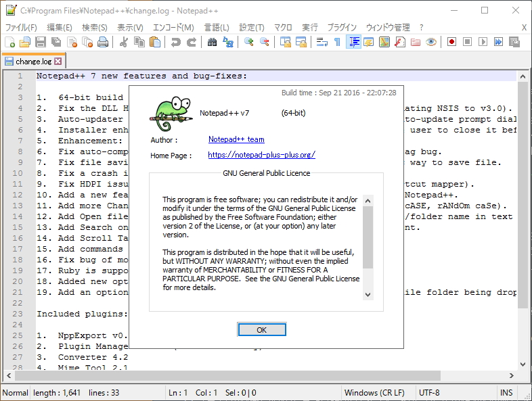Image resolution: width=532 pixels, height=401 pixels.
Task: Click the license text scrollbar thumb
Action: [x=368, y=237]
